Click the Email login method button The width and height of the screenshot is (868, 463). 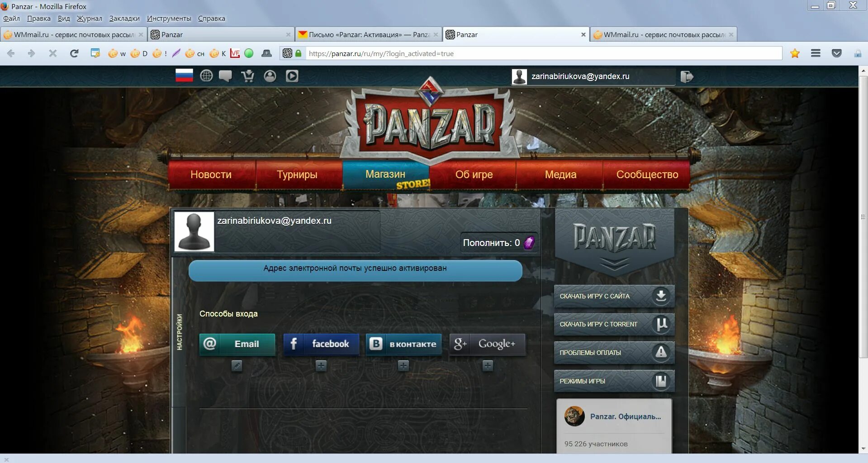[237, 344]
